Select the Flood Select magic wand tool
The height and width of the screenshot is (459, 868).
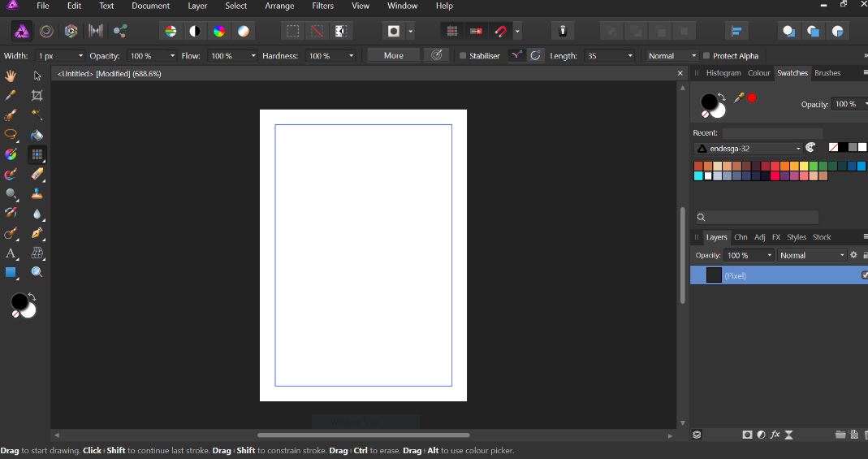click(x=37, y=115)
